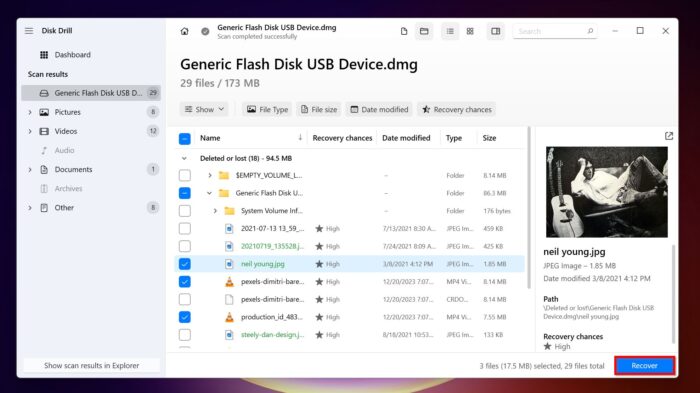Switch to grid thumbnail view
Screen dimensions: 700x393
tap(470, 31)
